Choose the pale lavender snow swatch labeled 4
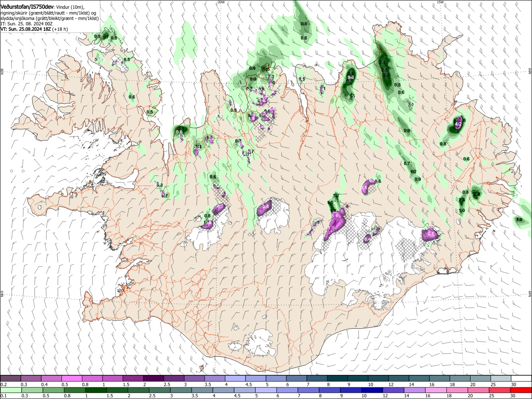This screenshot has width=532, height=399. (x=235, y=378)
